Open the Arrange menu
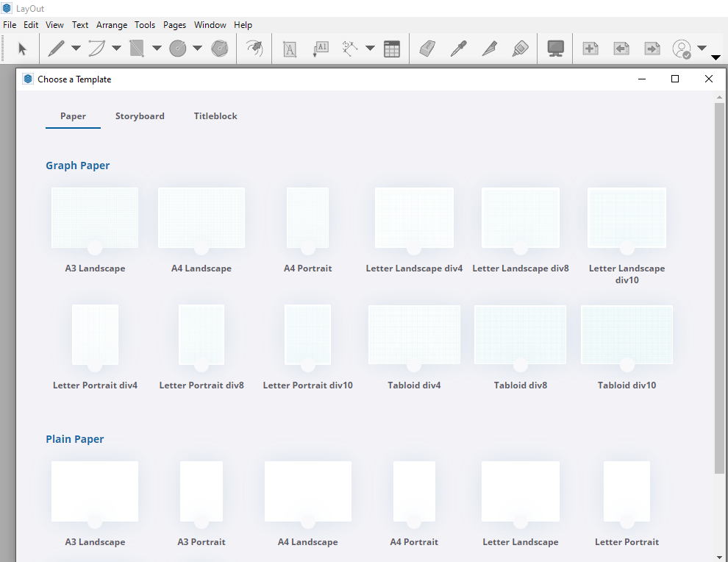This screenshot has height=562, width=728. click(x=112, y=25)
